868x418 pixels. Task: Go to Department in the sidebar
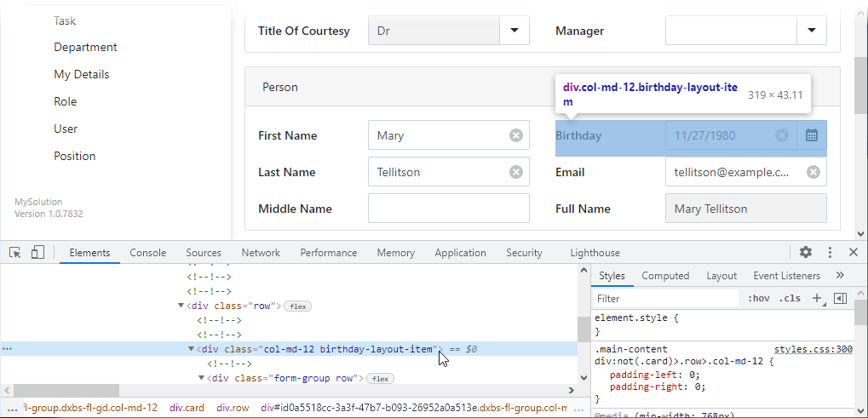85,48
